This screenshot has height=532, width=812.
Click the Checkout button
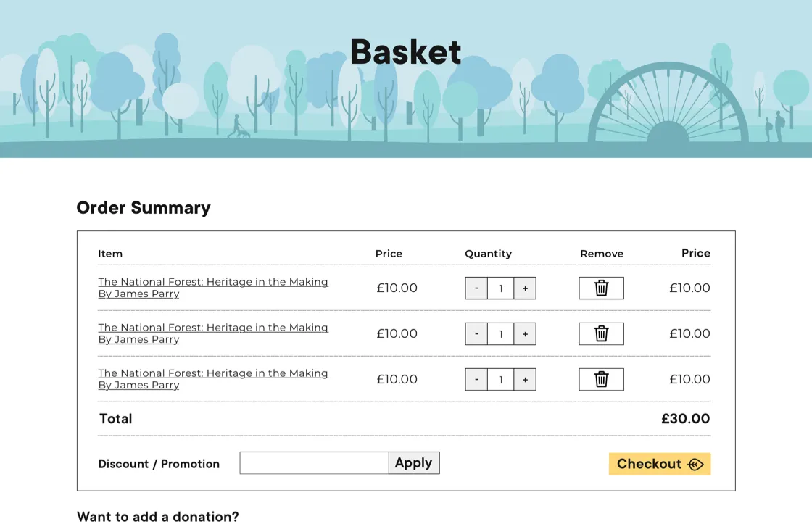pyautogui.click(x=659, y=464)
